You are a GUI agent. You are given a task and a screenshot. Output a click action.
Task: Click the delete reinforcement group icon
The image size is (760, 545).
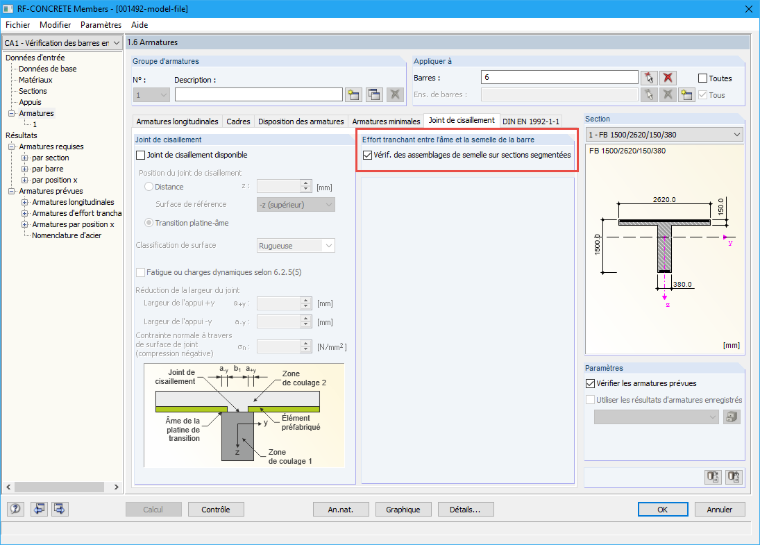[395, 95]
